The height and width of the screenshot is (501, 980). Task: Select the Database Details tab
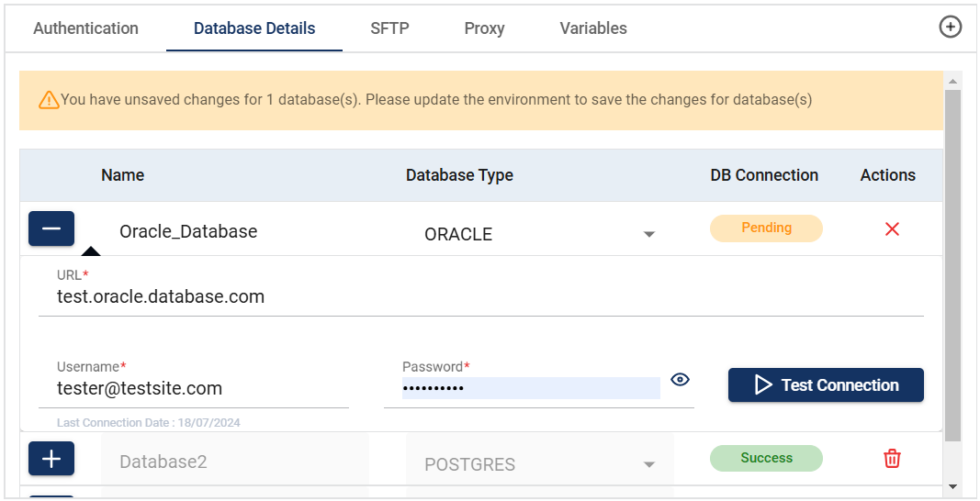(x=254, y=28)
